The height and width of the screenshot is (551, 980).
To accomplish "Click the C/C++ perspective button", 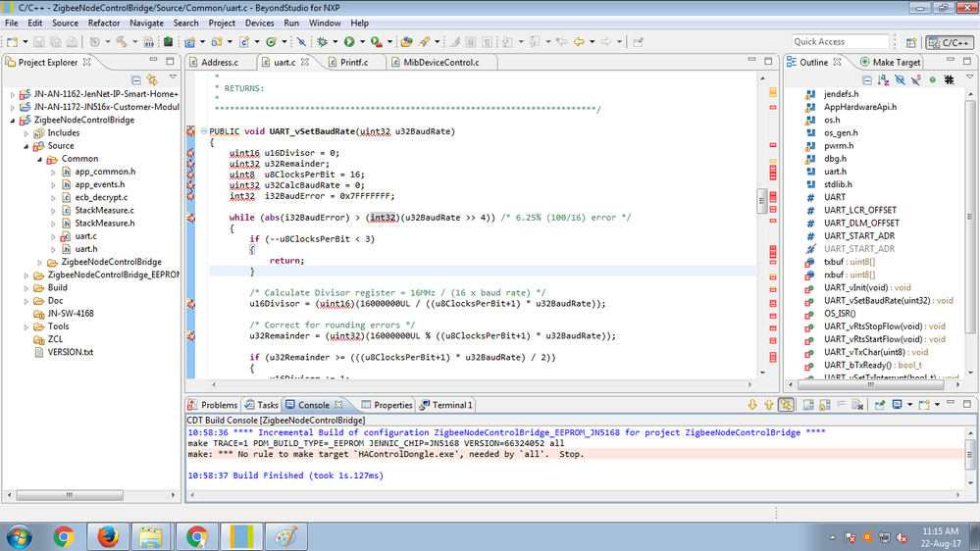I will 950,42.
